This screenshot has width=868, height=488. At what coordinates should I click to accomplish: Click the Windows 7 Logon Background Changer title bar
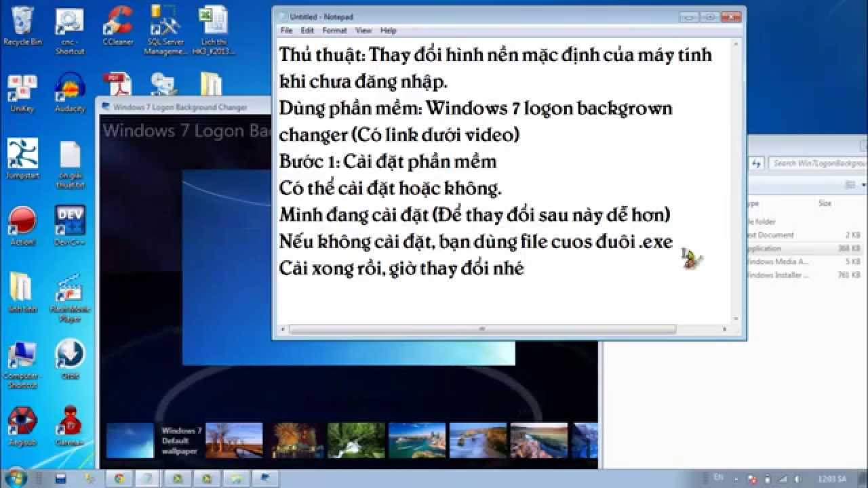tap(184, 106)
